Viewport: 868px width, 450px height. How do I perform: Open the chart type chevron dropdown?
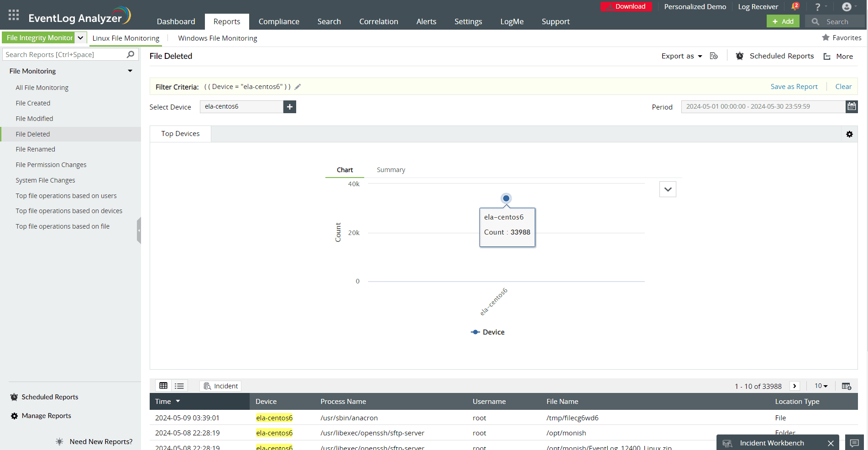click(668, 189)
